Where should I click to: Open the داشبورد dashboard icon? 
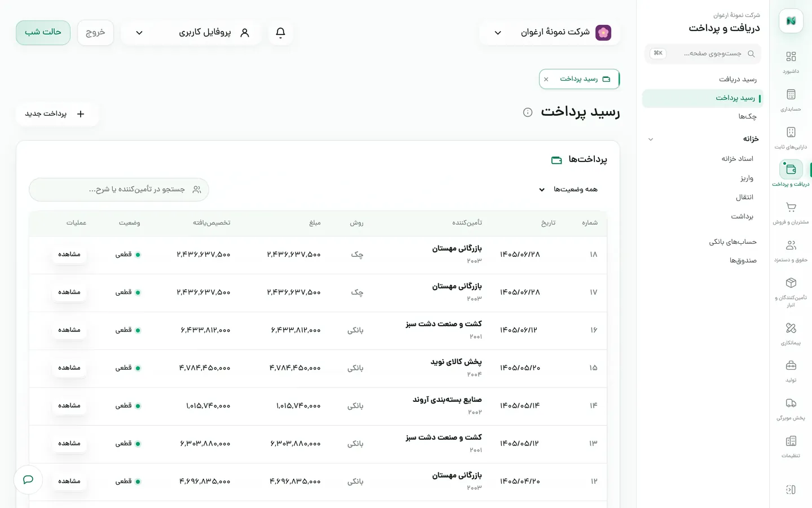click(791, 56)
